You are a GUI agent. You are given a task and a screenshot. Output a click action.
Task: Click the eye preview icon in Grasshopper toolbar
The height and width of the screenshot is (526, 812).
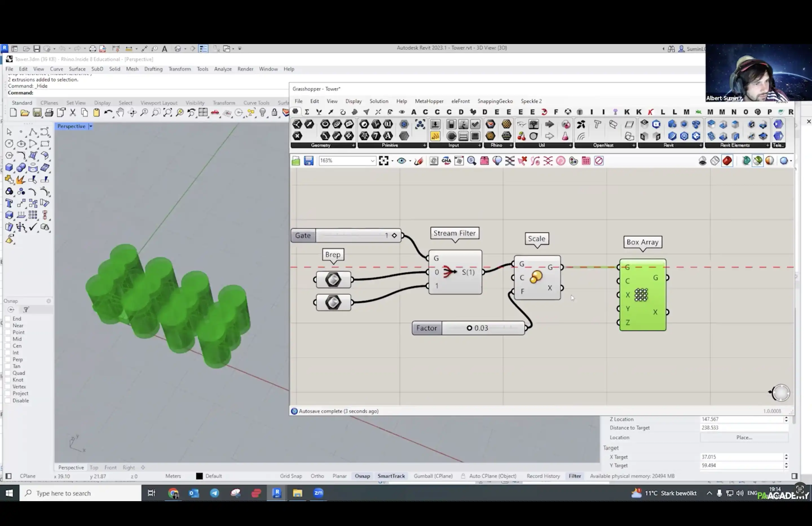[x=401, y=161]
